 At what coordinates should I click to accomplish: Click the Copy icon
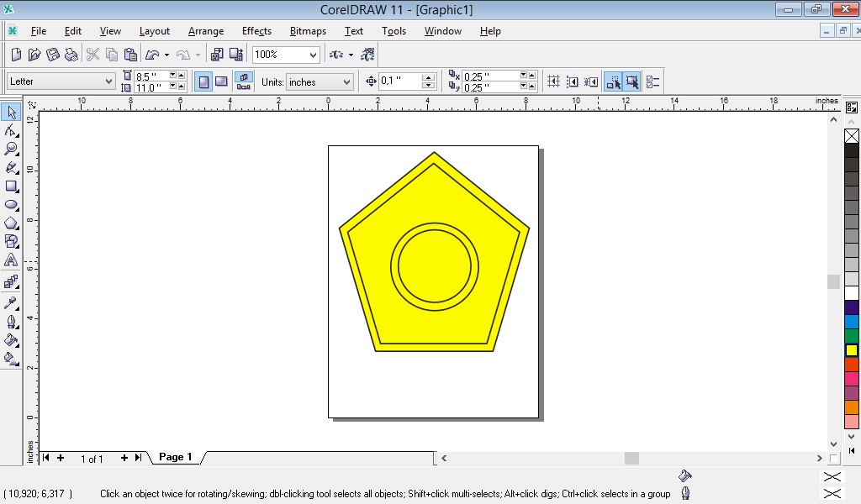112,55
